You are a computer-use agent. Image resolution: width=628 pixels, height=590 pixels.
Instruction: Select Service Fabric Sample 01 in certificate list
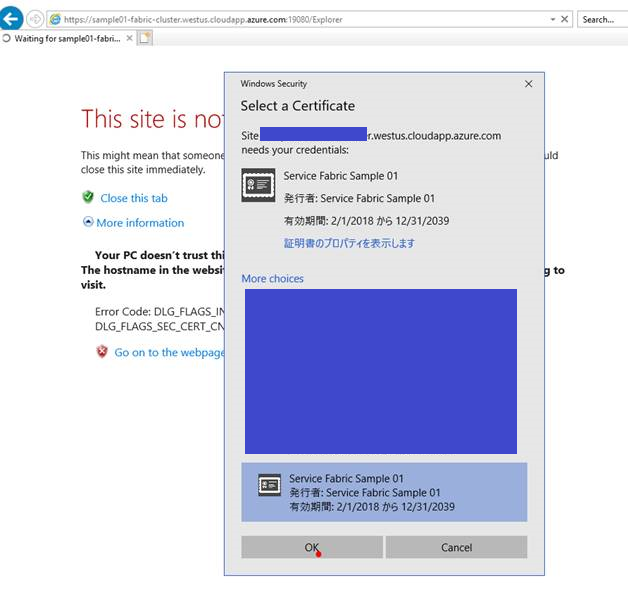tap(384, 492)
